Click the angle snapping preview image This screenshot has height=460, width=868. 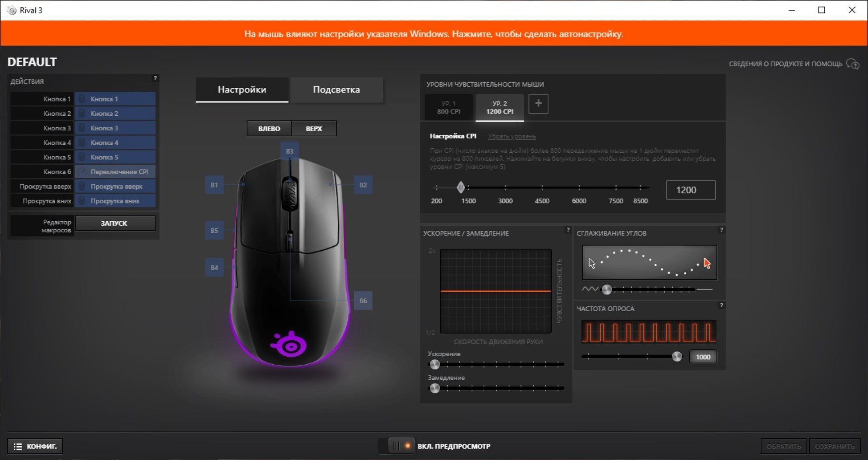pos(649,263)
